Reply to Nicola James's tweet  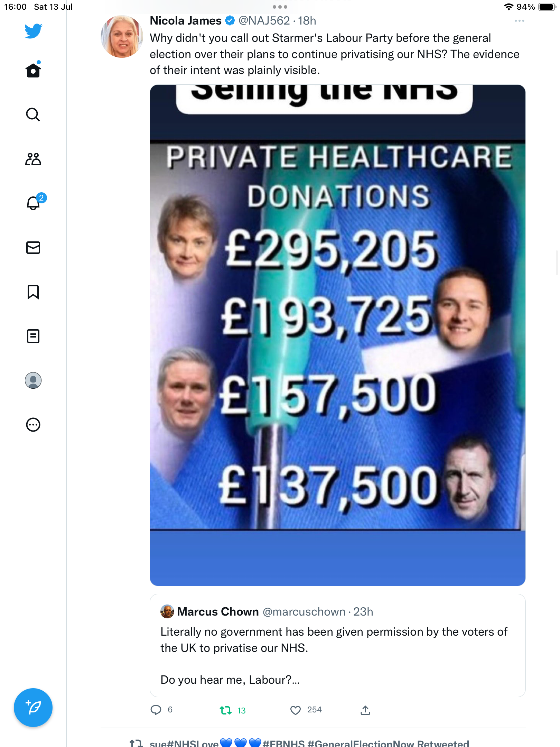pos(156,710)
